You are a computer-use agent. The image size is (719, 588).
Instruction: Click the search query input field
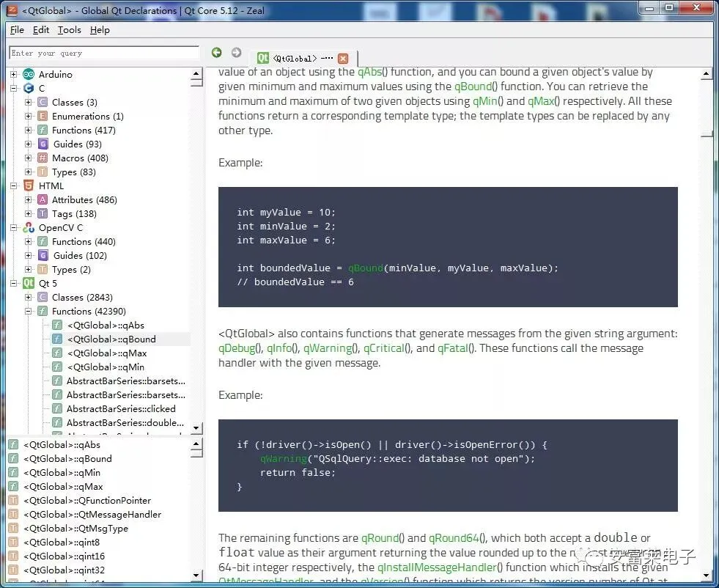104,53
